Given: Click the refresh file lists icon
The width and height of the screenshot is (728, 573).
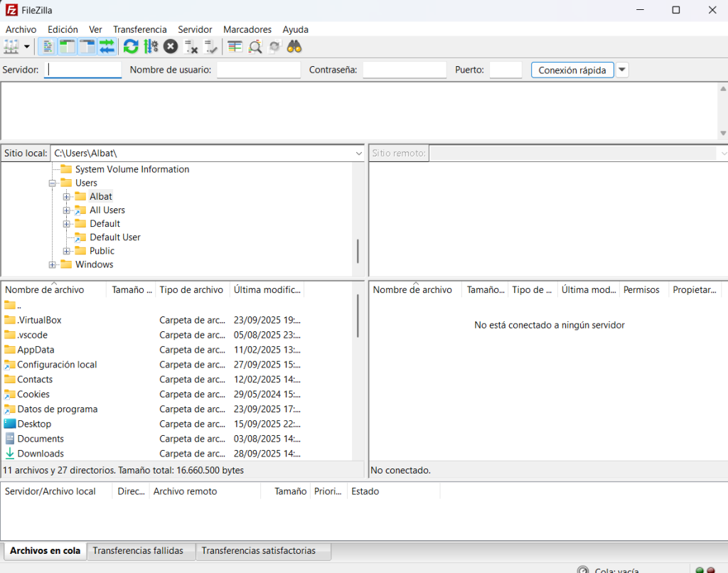Looking at the screenshot, I should (x=131, y=47).
